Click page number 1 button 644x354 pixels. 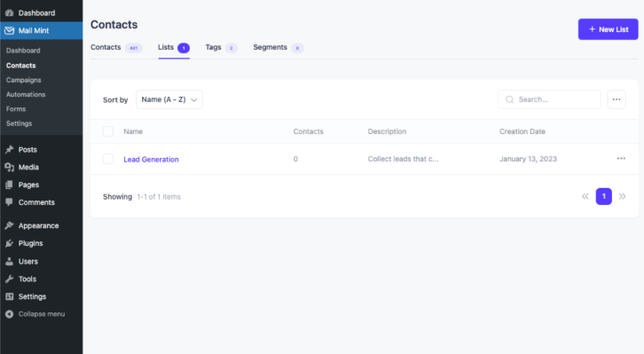604,196
